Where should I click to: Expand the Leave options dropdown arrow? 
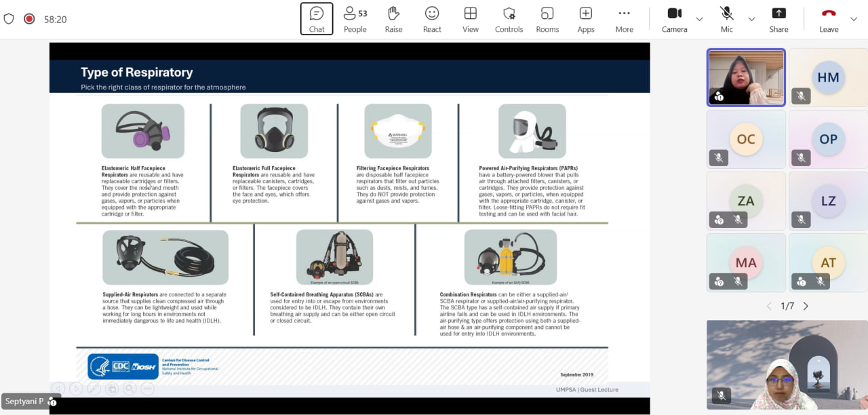coord(853,19)
